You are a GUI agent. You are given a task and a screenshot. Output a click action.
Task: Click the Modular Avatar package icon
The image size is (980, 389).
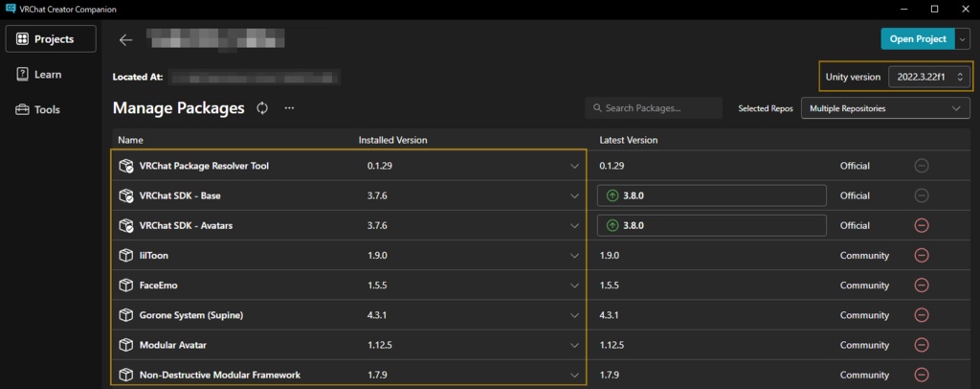coord(125,345)
